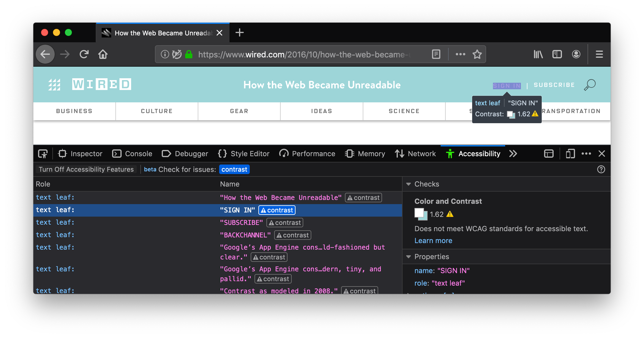Click the role: "text leaf" property
This screenshot has width=644, height=338.
click(x=439, y=283)
